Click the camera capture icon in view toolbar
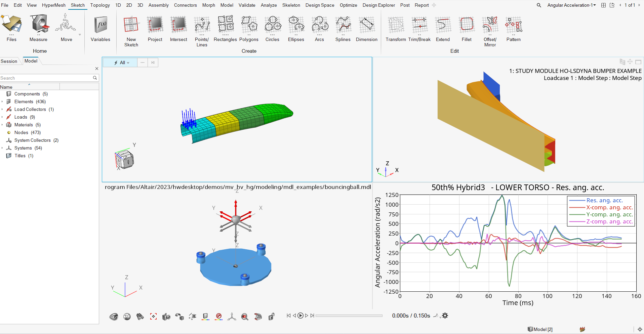This screenshot has width=644, height=334. (x=166, y=316)
